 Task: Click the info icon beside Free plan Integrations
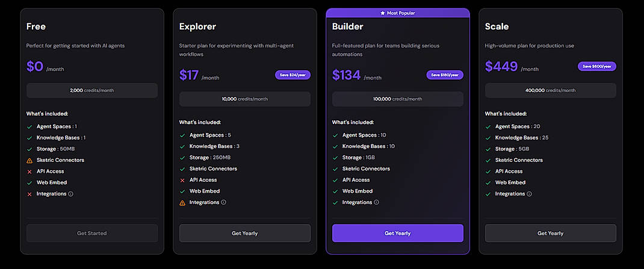pyautogui.click(x=70, y=194)
